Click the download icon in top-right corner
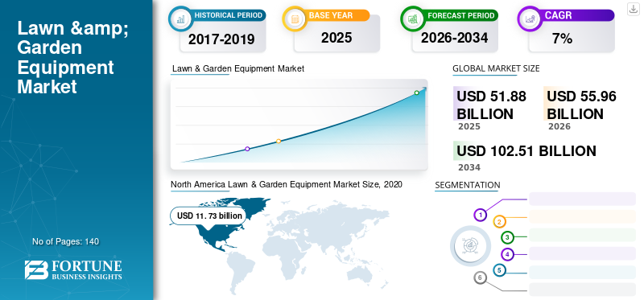Screen dimensions: 644x300 (633, 9)
